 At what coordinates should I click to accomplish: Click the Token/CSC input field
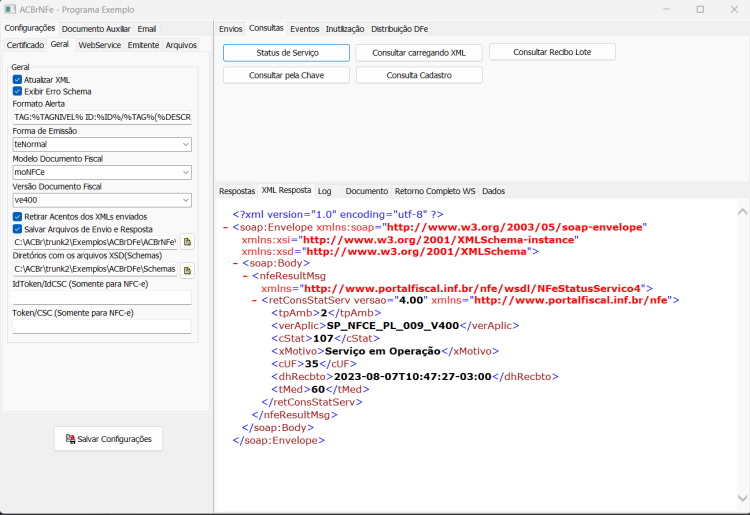coord(102,327)
